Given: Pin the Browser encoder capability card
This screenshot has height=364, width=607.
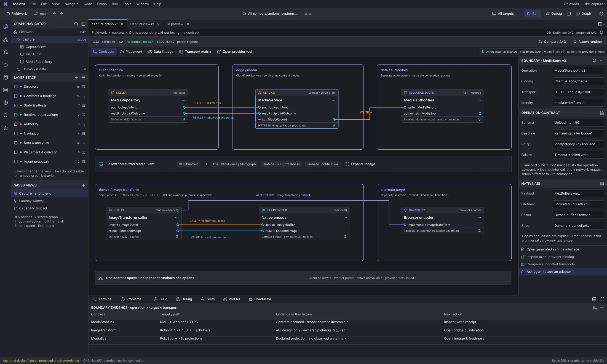Looking at the screenshot, I should (479, 231).
